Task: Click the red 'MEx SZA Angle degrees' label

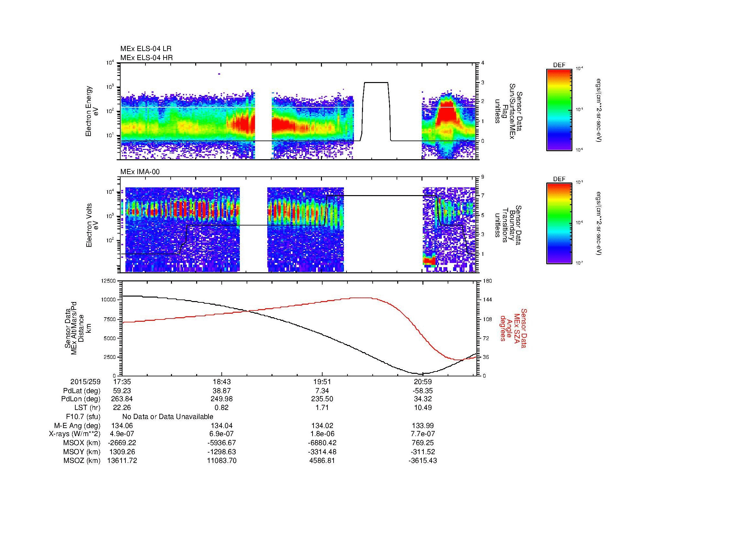Action: 513,328
